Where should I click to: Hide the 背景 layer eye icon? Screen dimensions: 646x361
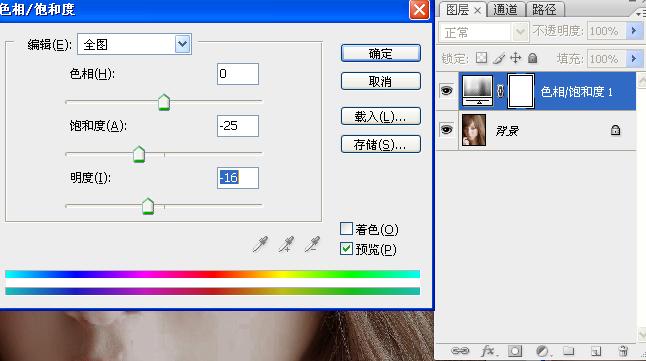pyautogui.click(x=447, y=130)
